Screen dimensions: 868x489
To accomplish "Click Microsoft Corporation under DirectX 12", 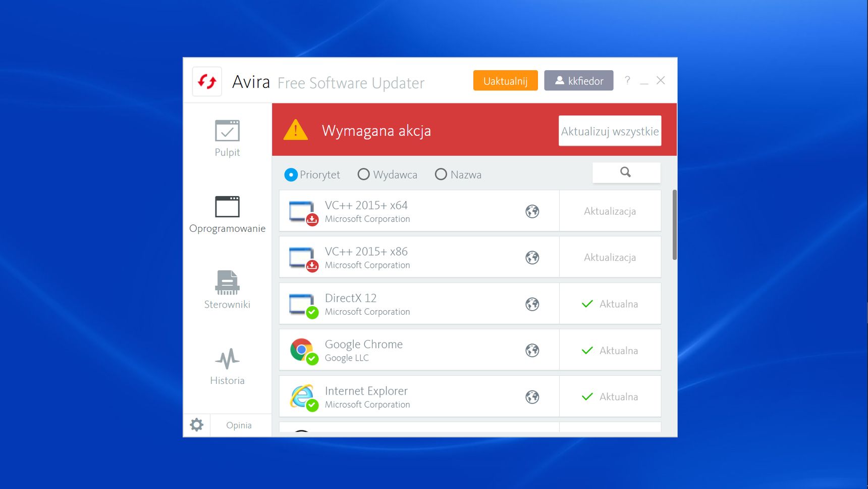I will click(367, 312).
